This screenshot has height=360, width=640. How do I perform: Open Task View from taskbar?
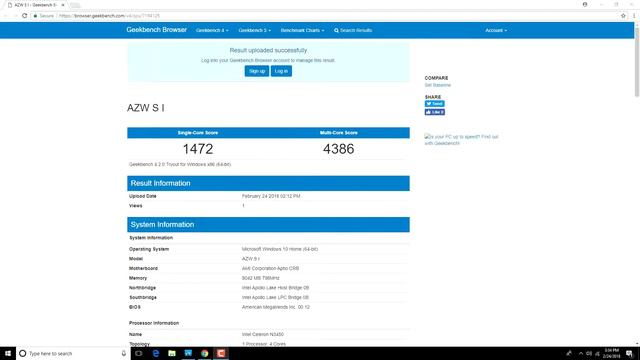139,353
